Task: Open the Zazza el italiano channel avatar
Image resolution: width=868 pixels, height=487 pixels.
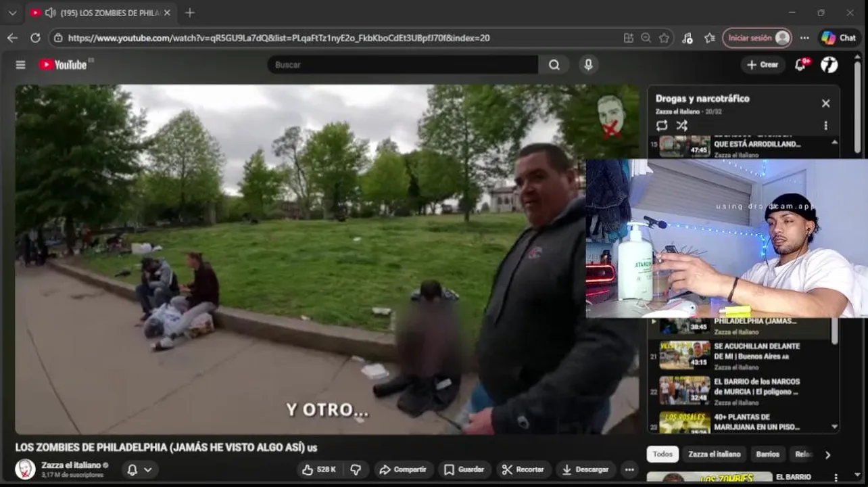Action: click(x=26, y=469)
